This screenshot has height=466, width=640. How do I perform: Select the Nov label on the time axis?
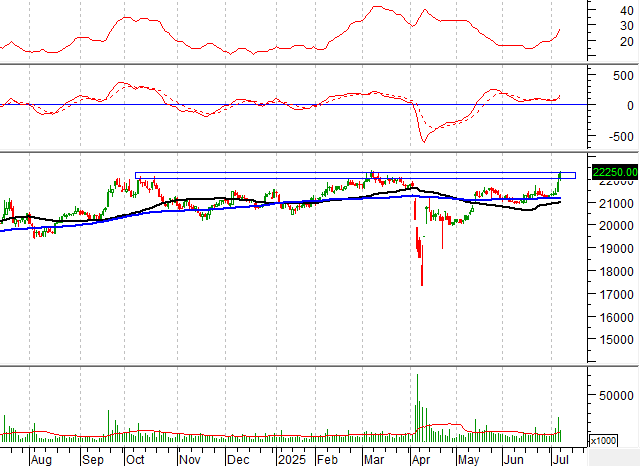(x=190, y=459)
